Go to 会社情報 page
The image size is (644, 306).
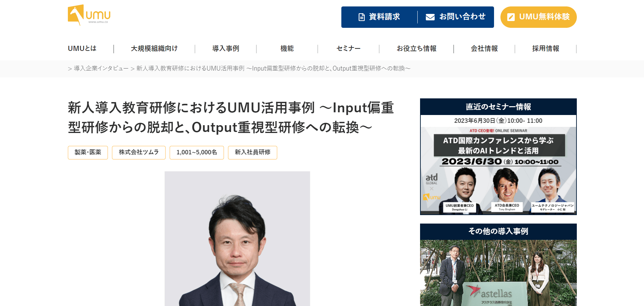tap(484, 49)
